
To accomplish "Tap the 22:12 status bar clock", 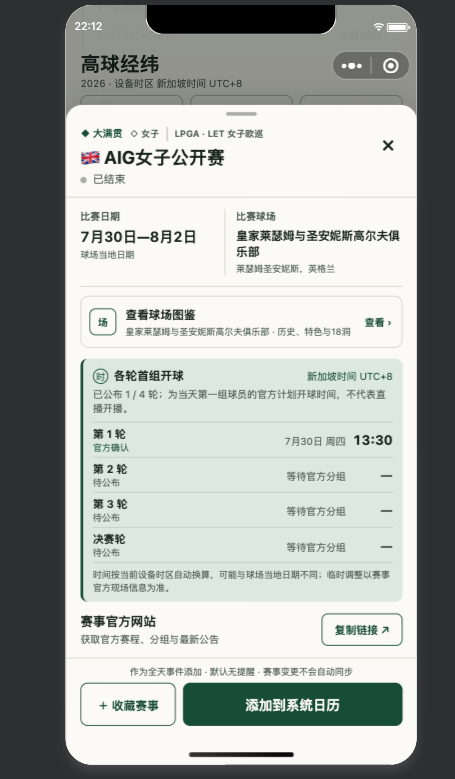I will tap(88, 27).
